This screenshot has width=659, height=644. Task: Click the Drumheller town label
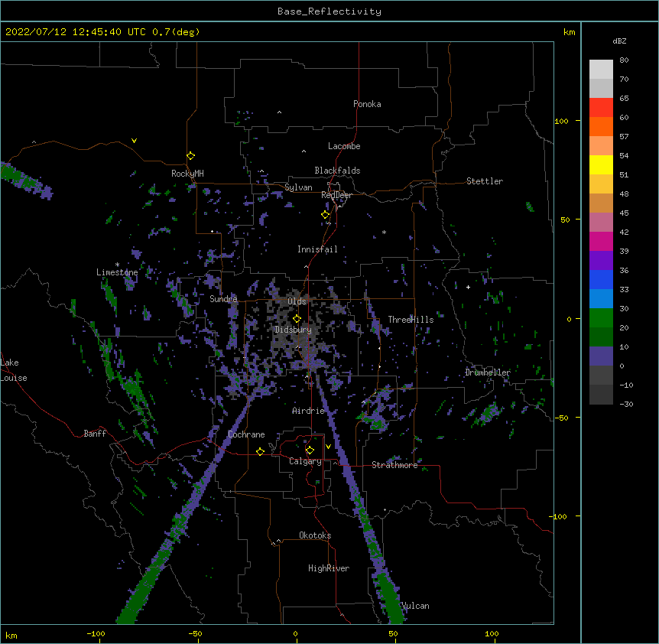coord(488,372)
